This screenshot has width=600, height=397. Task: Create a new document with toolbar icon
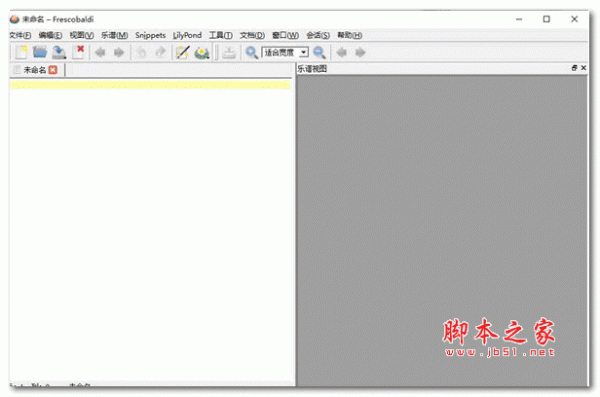pyautogui.click(x=21, y=52)
